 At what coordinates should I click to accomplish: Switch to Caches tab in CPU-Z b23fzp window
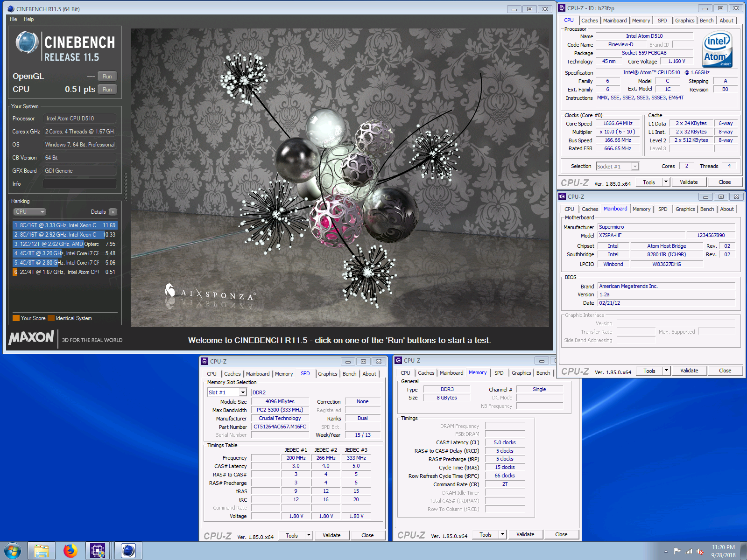coord(589,21)
